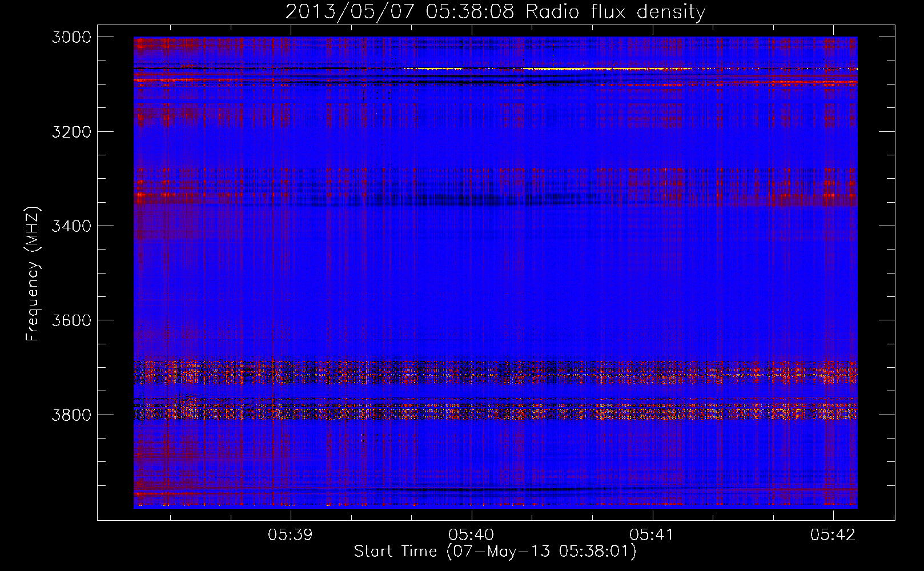Select the 3800 frequency axis label
This screenshot has width=924, height=571.
(71, 415)
